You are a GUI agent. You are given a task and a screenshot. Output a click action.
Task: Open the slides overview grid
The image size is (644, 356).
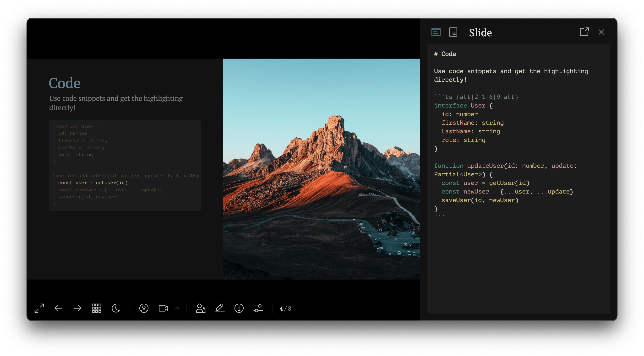tap(97, 308)
